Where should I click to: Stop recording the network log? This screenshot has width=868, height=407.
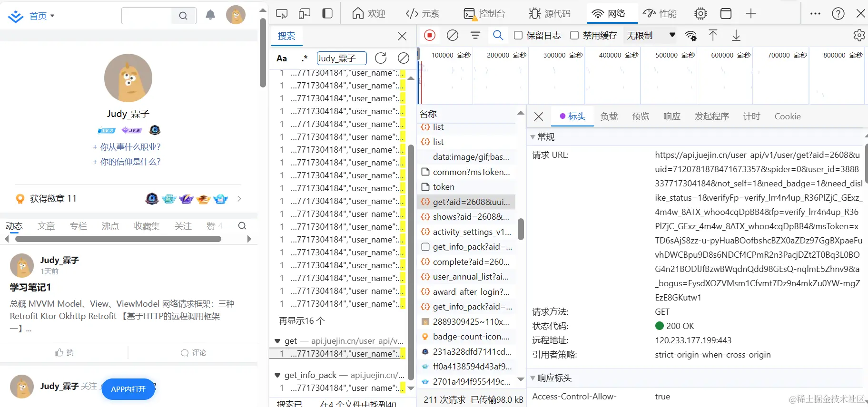pyautogui.click(x=430, y=35)
